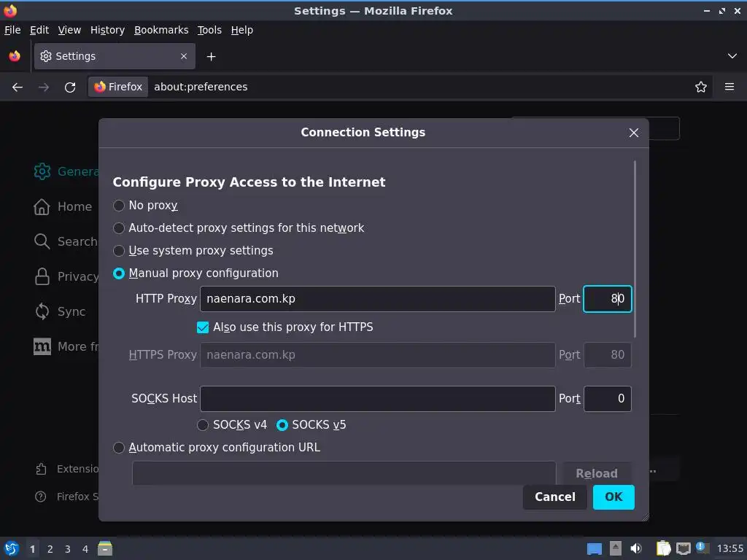Click the removable media tray icon

click(616, 548)
